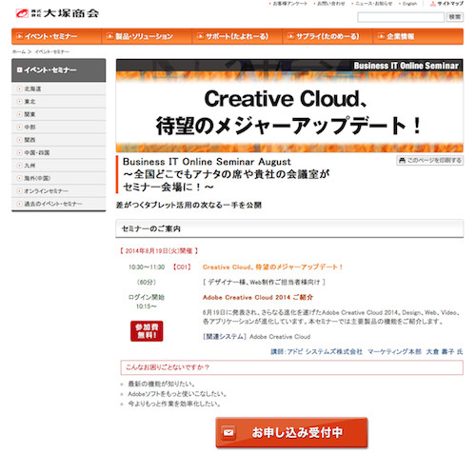Click イベント・セミナー in the breadcrumb
This screenshot has height=454, width=476.
pos(51,51)
